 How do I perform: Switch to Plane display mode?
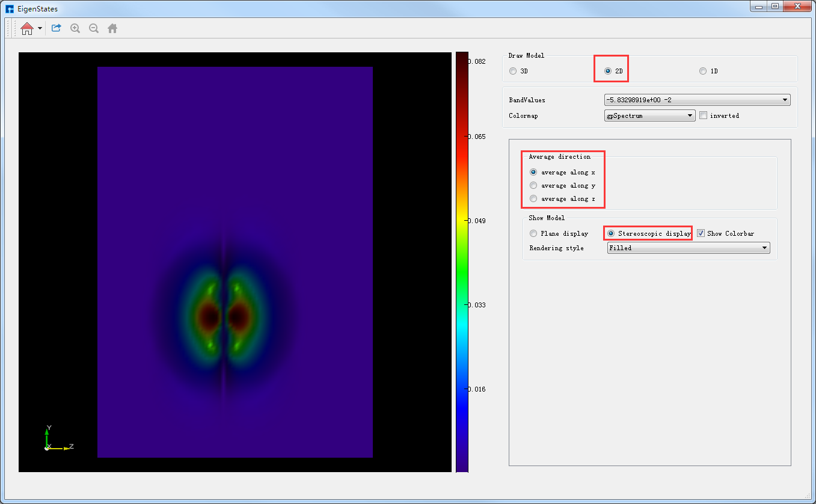point(533,233)
